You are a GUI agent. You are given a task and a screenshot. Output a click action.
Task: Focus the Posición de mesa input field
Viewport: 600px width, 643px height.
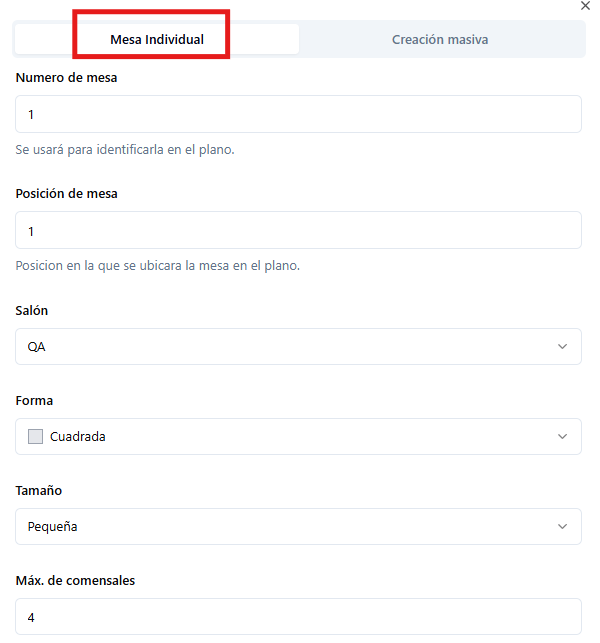coord(298,231)
